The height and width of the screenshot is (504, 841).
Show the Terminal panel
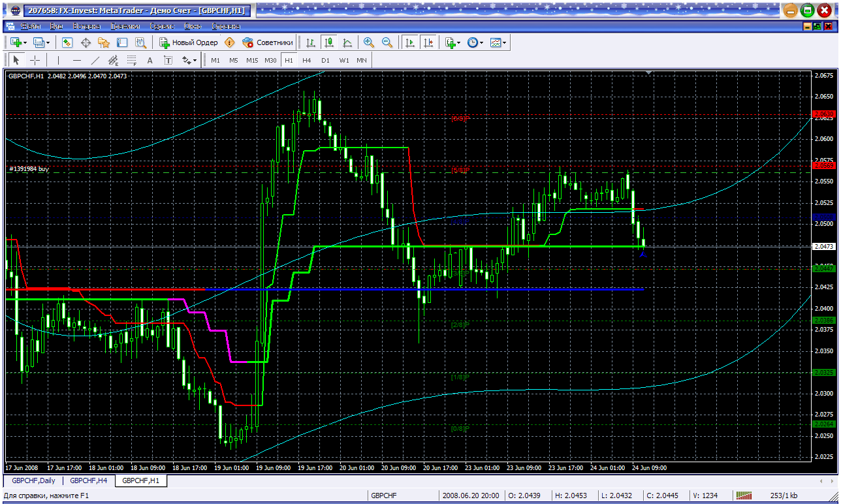pyautogui.click(x=122, y=42)
